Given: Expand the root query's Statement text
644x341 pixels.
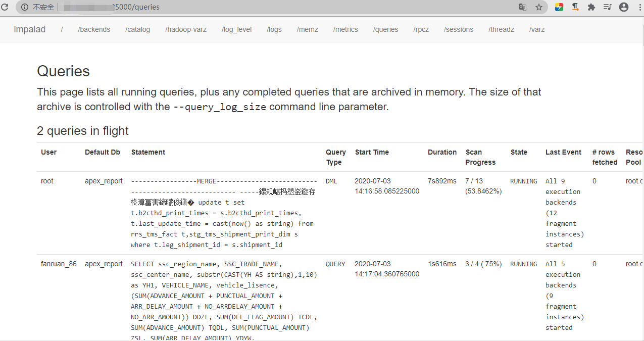Looking at the screenshot, I should (224, 212).
